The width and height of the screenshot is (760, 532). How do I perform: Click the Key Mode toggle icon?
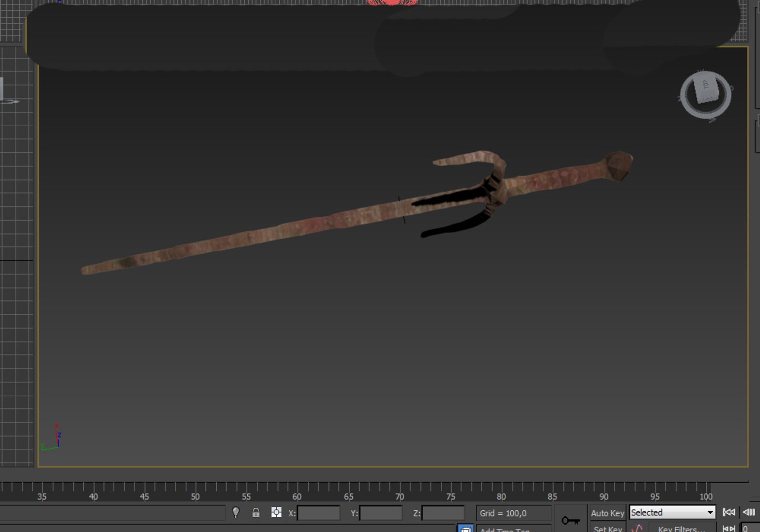729,528
